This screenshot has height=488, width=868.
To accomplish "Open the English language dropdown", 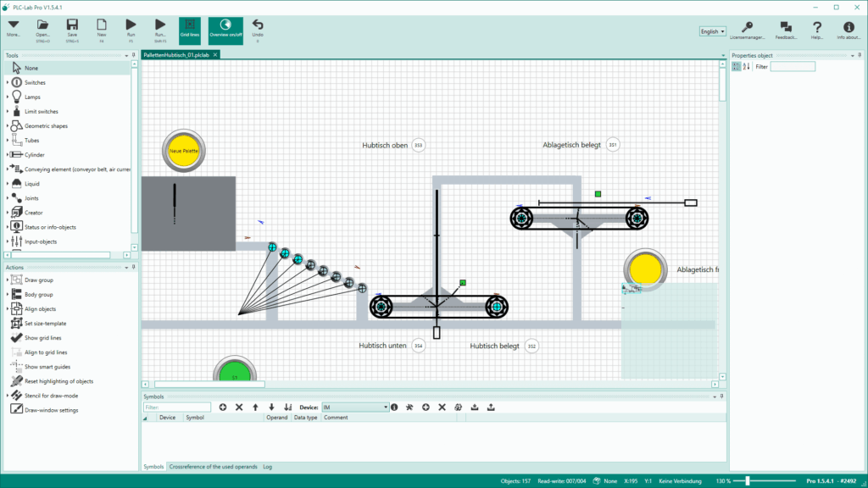I will [712, 31].
